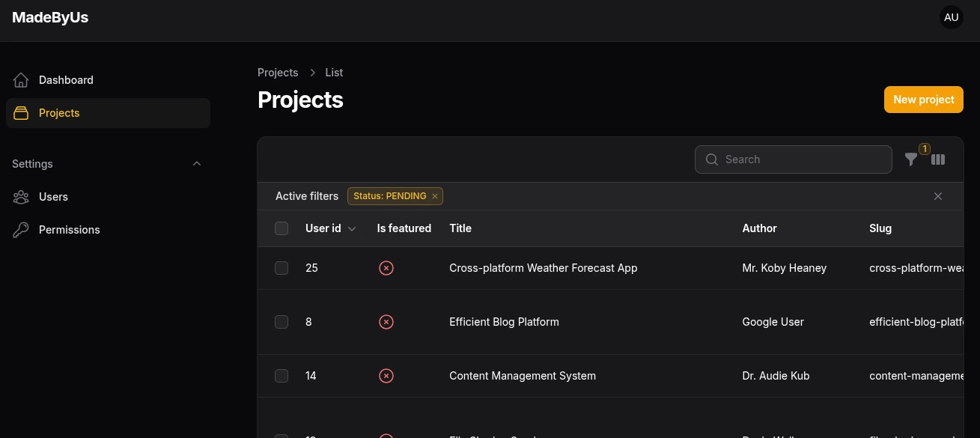Click the New project button
Screen dimensions: 980x438
[923, 100]
